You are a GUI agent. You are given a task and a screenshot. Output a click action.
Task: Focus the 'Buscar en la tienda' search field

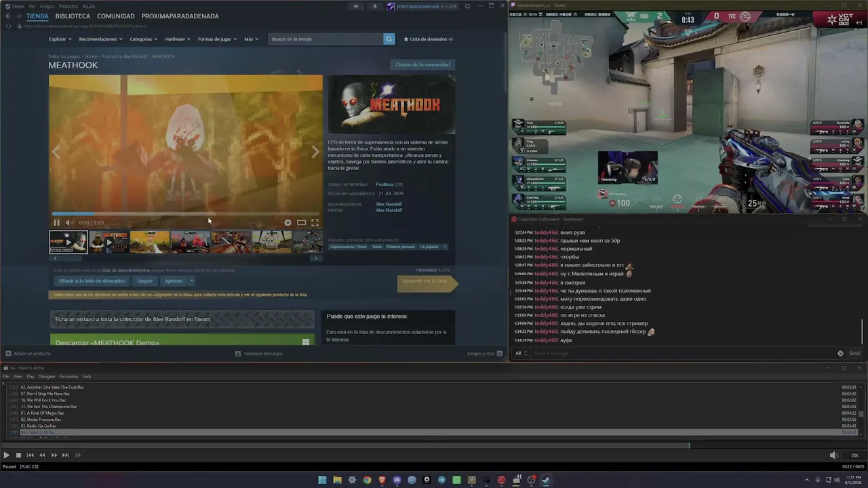(x=325, y=39)
